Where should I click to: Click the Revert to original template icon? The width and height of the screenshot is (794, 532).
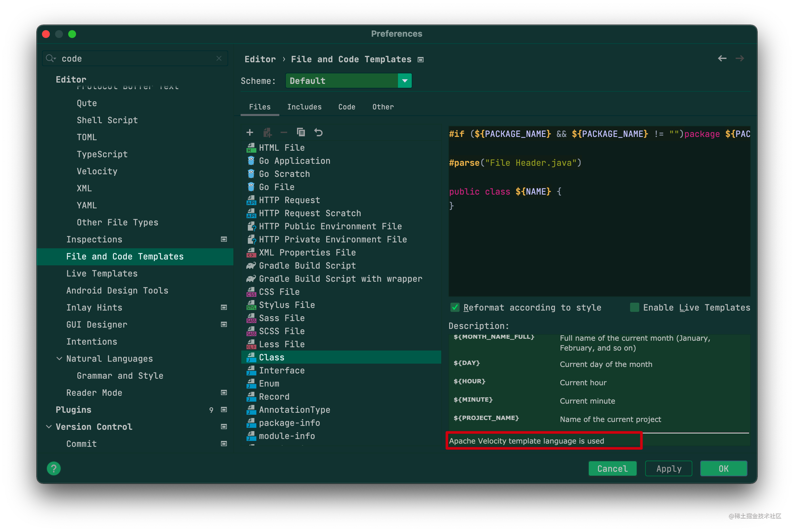coord(318,132)
